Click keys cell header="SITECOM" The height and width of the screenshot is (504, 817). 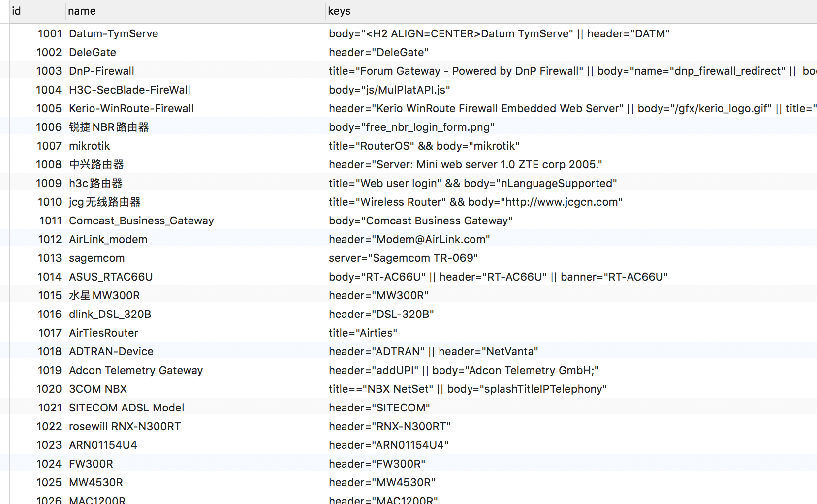571,408
